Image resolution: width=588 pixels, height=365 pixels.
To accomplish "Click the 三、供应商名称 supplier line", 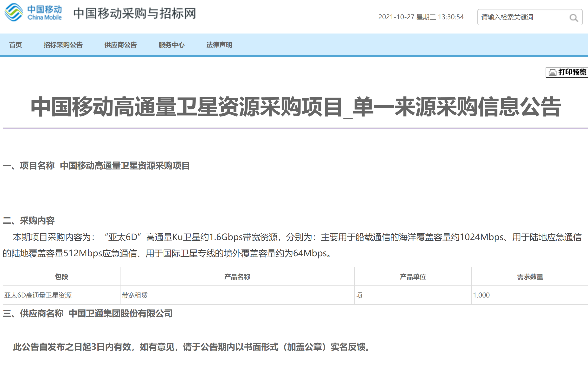I will (88, 313).
